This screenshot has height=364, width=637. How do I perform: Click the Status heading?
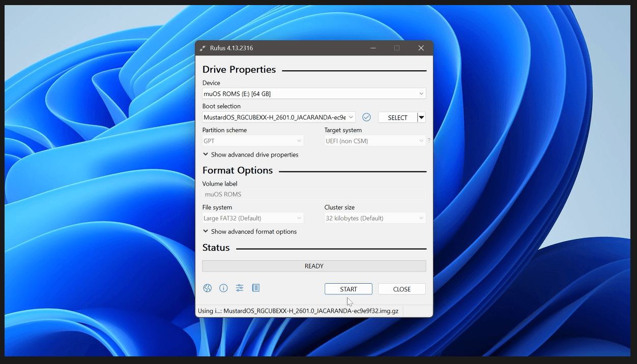click(216, 248)
